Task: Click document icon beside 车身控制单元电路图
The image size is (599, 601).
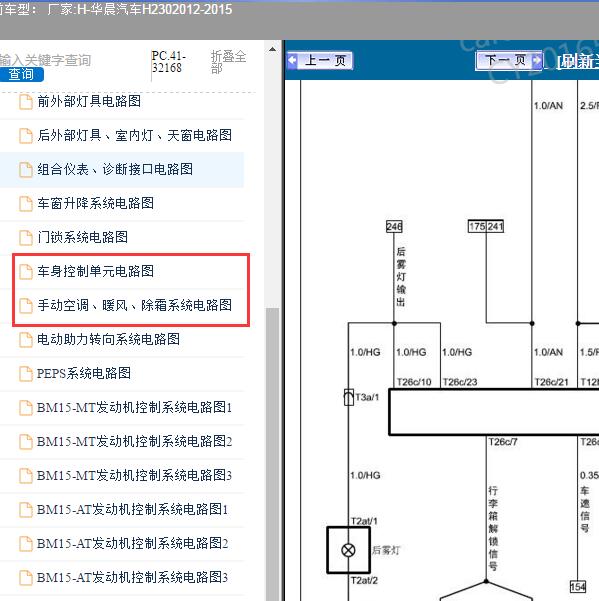Action: (26, 272)
